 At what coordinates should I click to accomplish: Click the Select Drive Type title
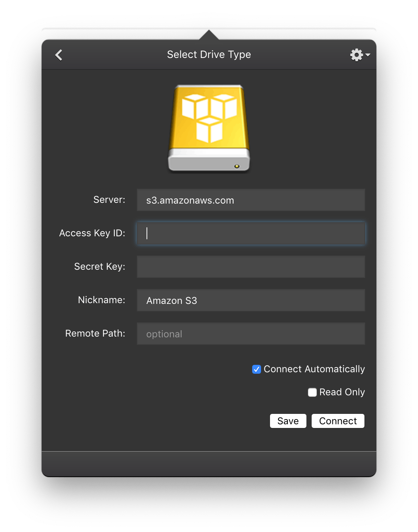(x=209, y=55)
